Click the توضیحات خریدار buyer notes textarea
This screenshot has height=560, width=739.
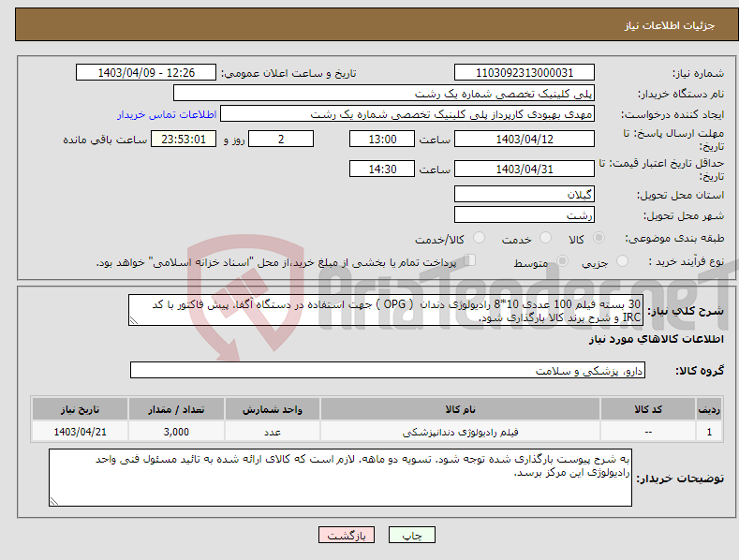click(x=340, y=478)
